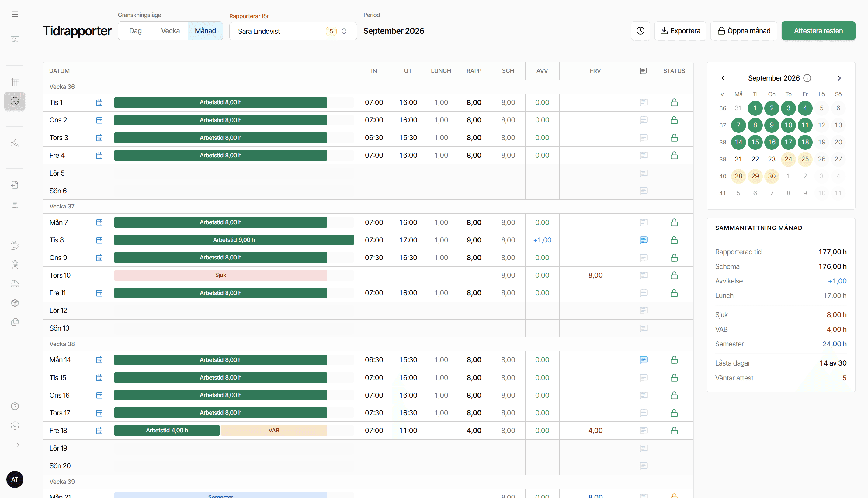868x498 pixels.
Task: Click the Väntar attest value 5
Action: pos(844,378)
